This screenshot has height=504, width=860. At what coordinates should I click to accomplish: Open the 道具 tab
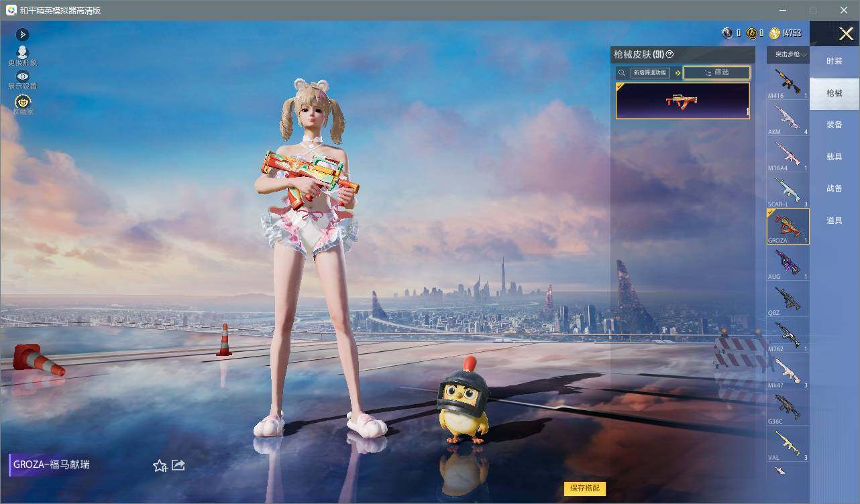835,220
